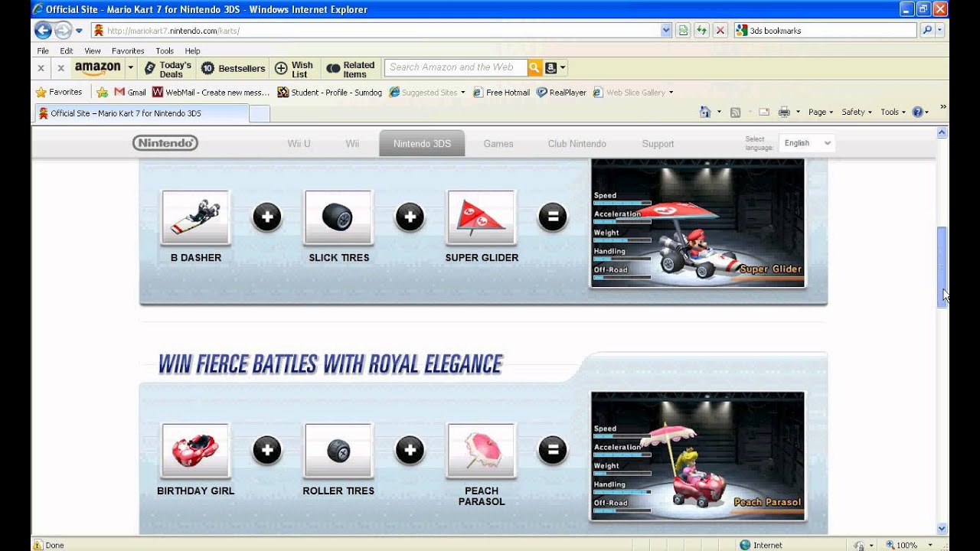Viewport: 980px width, 551px height.
Task: Open Related Items on Amazon toolbar
Action: click(351, 69)
